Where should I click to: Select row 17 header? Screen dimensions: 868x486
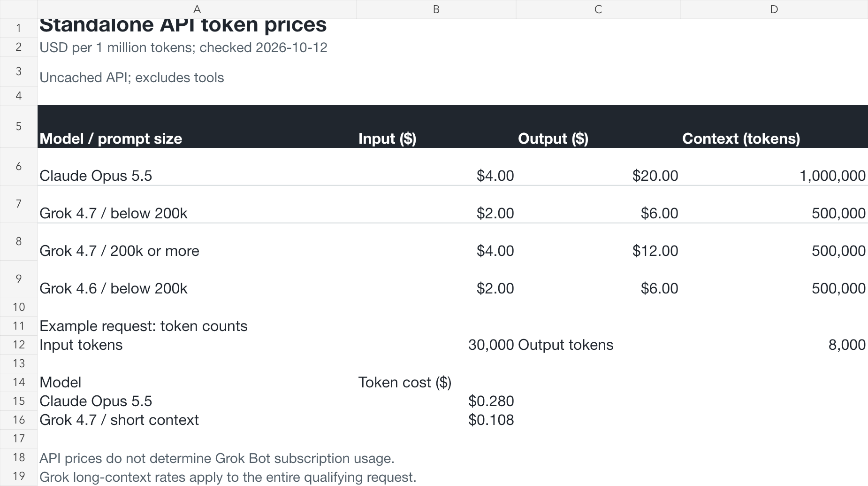coord(19,439)
